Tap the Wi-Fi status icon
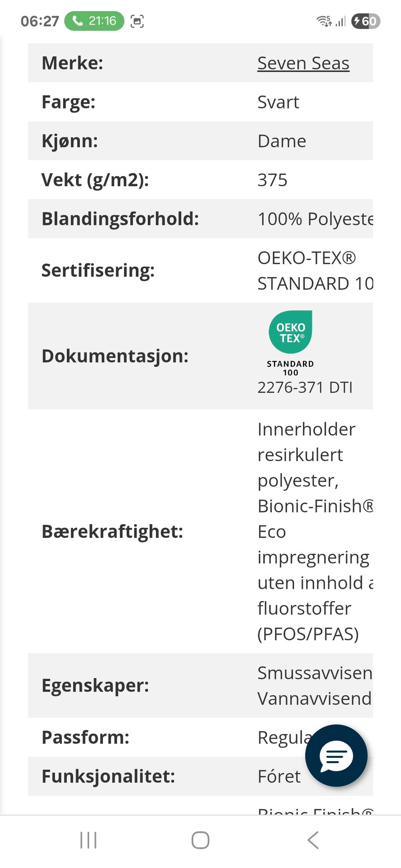401x868 pixels. click(324, 21)
